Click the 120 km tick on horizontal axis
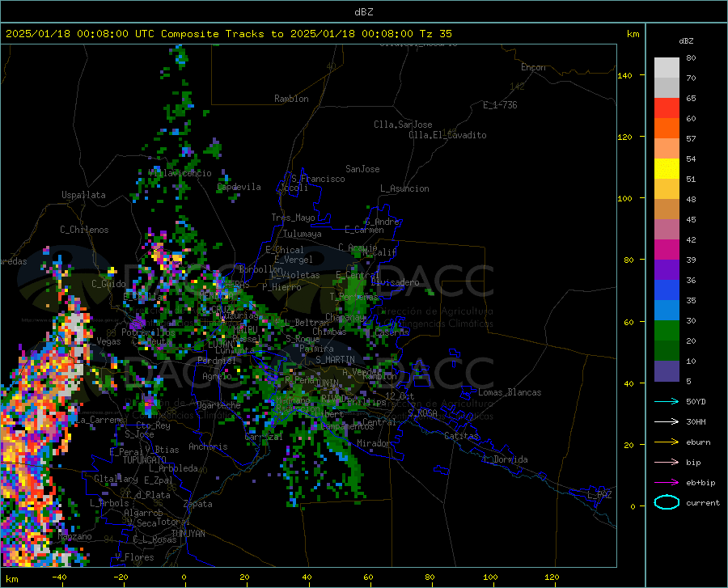Viewport: 728px width, 588px height. tap(552, 577)
